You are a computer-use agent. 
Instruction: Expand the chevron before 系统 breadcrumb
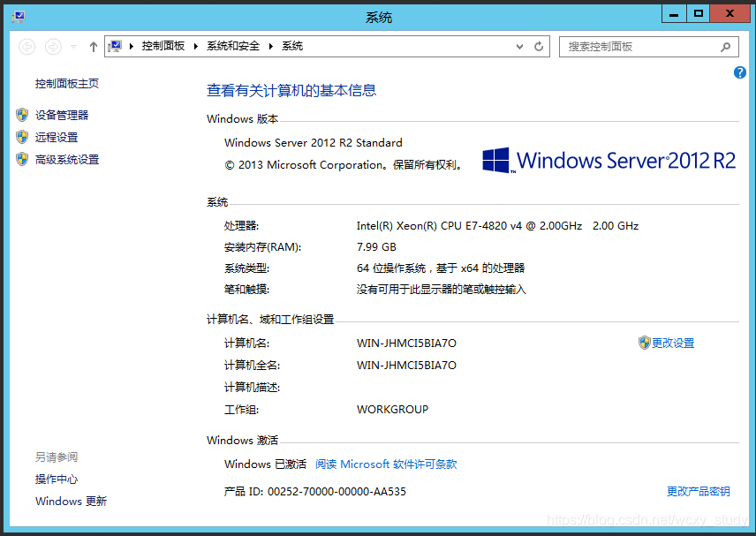click(x=271, y=46)
